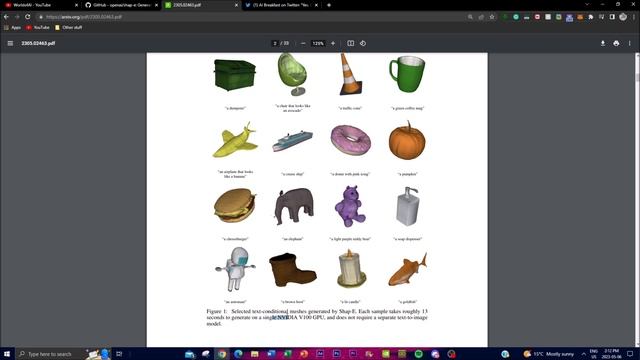
Task: Click the elephant mesh image
Action: (294, 207)
